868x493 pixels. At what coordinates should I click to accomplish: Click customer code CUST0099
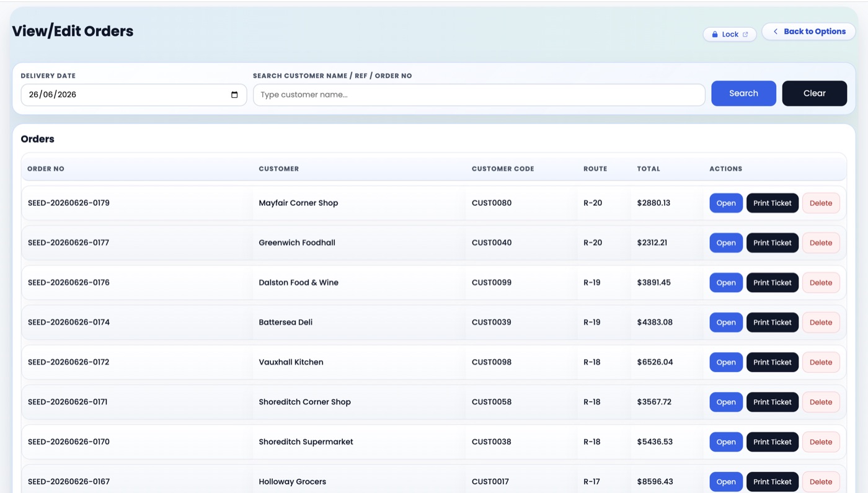pos(492,282)
